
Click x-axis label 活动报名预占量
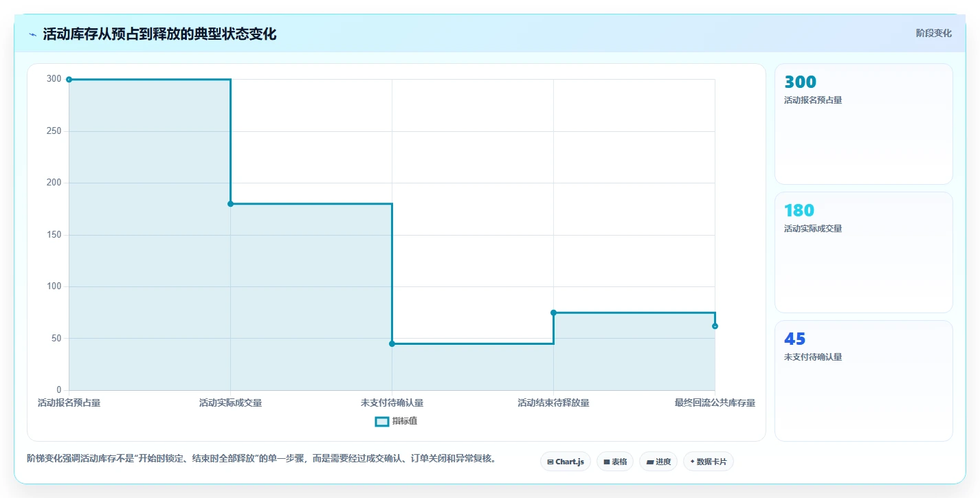tap(69, 403)
